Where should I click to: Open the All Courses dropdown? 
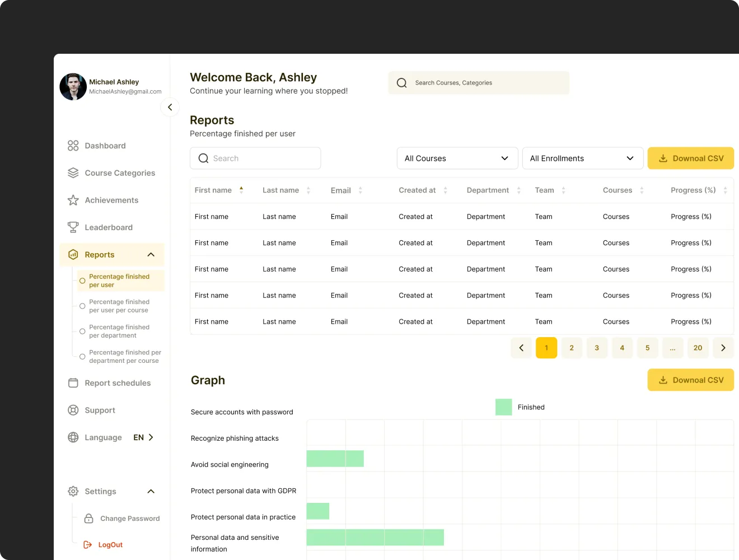click(457, 158)
